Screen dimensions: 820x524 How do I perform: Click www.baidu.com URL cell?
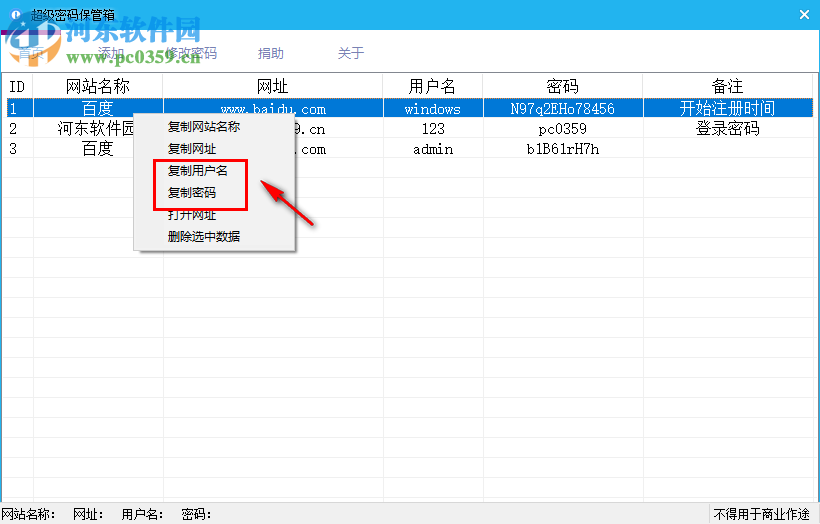(273, 108)
